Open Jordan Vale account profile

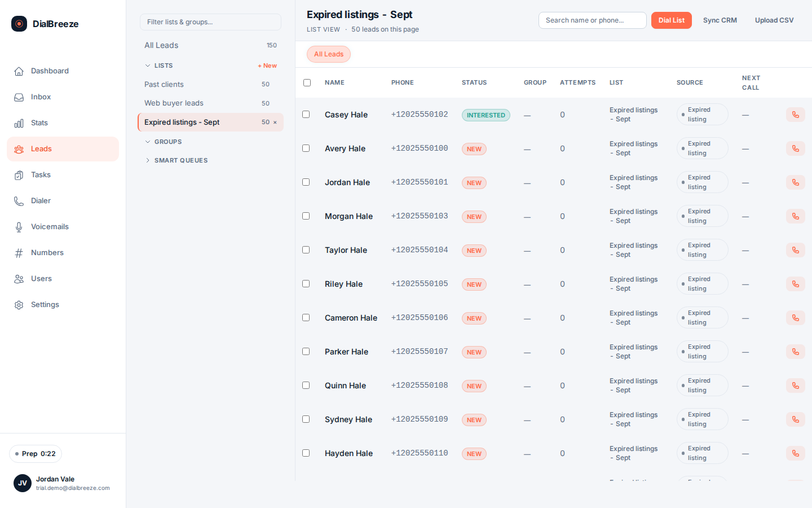62,483
